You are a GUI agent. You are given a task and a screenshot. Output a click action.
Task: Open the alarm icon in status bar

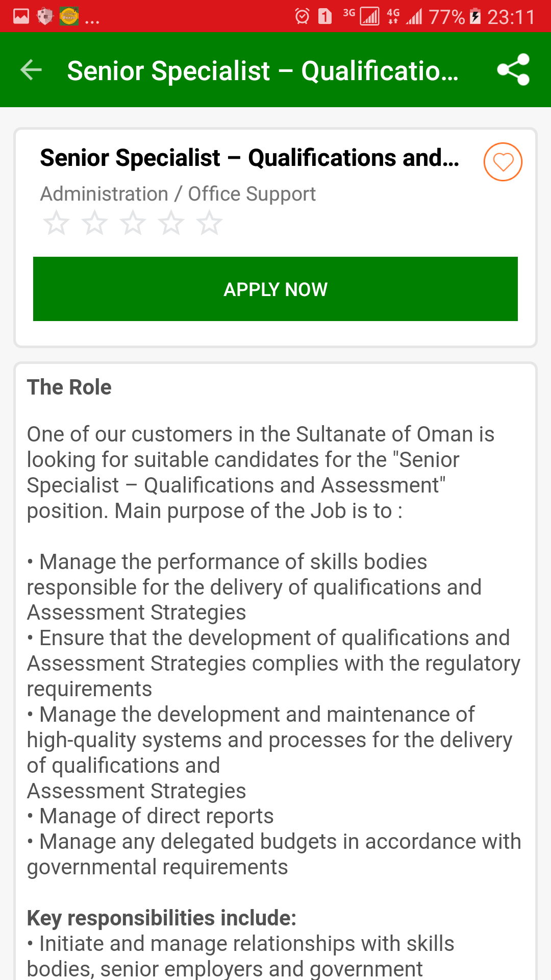point(302,16)
